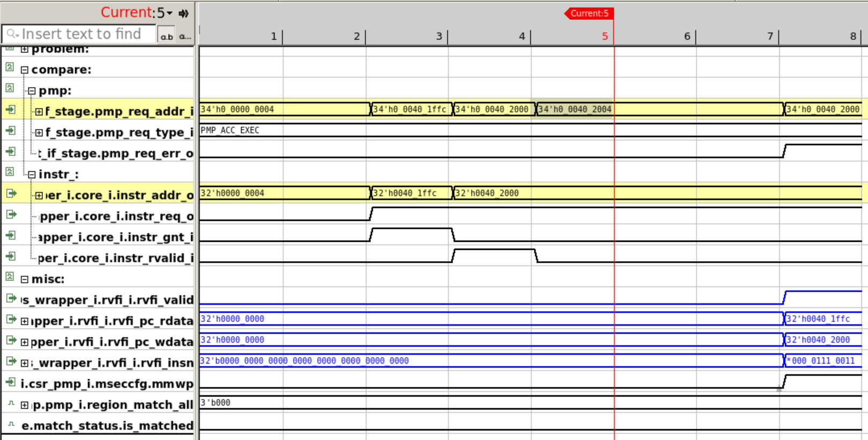Click output icon of rvfi_insn row
868x440 pixels.
pyautogui.click(x=11, y=361)
